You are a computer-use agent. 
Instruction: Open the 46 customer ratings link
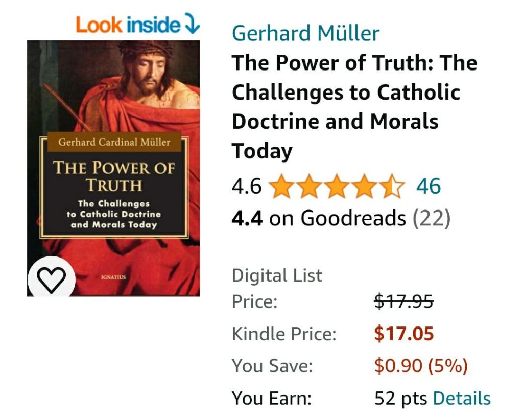coord(428,186)
